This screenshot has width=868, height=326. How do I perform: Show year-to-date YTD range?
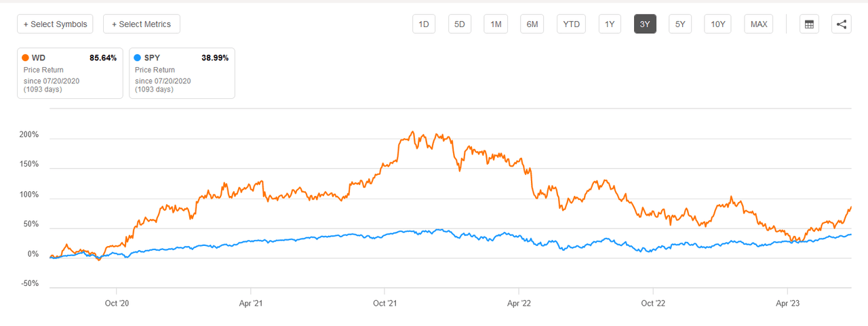coord(572,24)
